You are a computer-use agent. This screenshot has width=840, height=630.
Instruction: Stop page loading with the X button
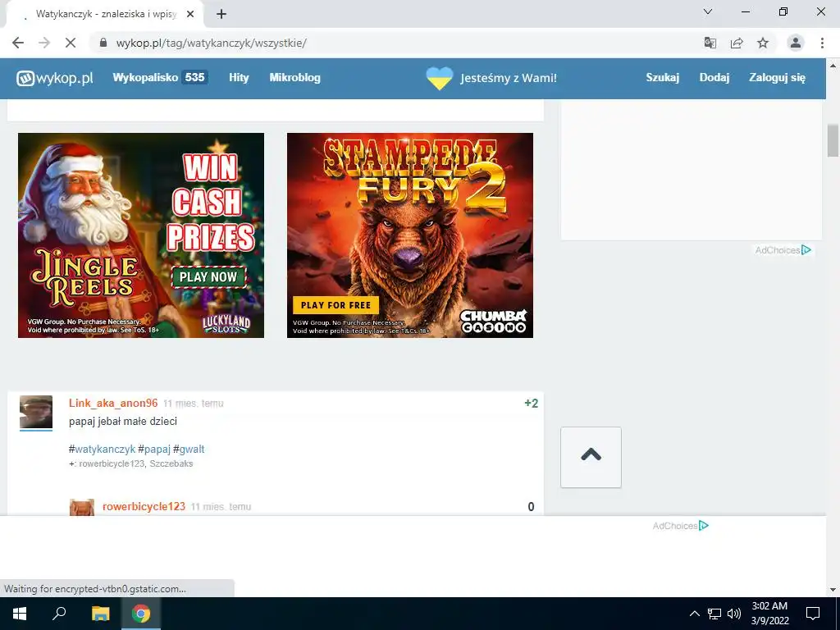[x=71, y=43]
